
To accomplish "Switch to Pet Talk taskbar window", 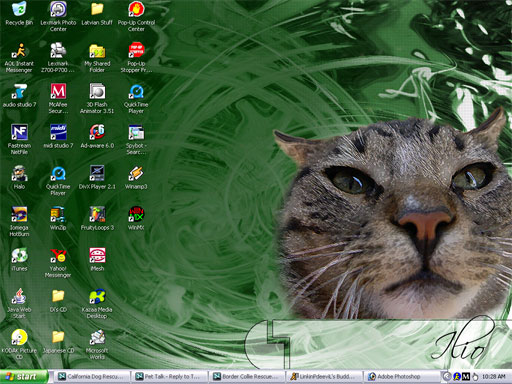I will 169,377.
